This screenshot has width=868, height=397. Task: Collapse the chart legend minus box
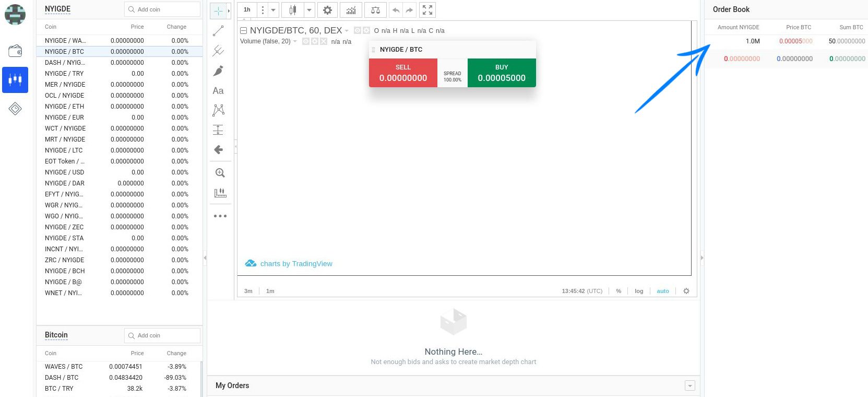tap(243, 30)
